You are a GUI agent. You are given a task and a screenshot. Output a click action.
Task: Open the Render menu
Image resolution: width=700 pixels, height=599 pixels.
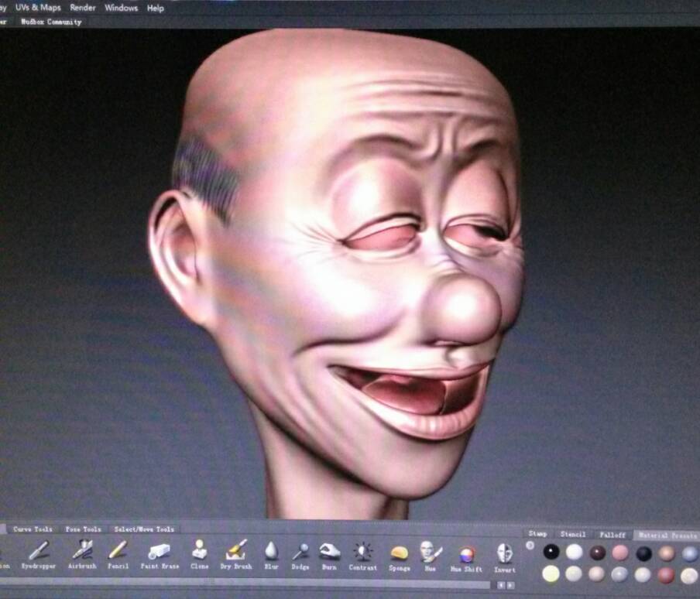[83, 8]
